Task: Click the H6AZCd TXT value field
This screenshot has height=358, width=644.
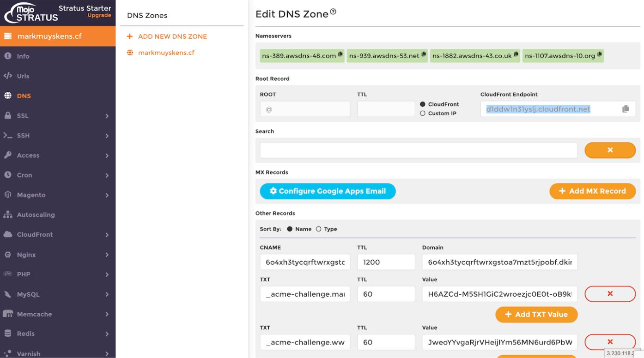Action: point(500,294)
